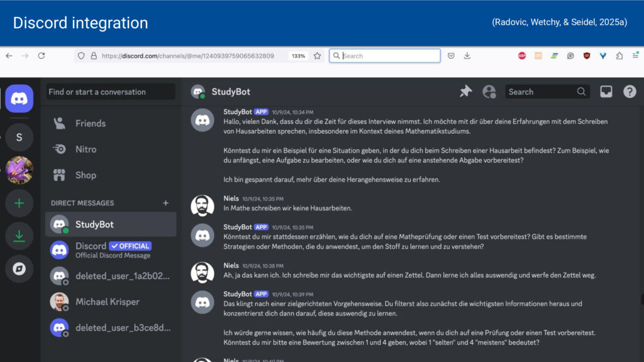Click the DIRECT MESSAGES section header
The width and height of the screenshot is (644, 362).
click(x=82, y=203)
